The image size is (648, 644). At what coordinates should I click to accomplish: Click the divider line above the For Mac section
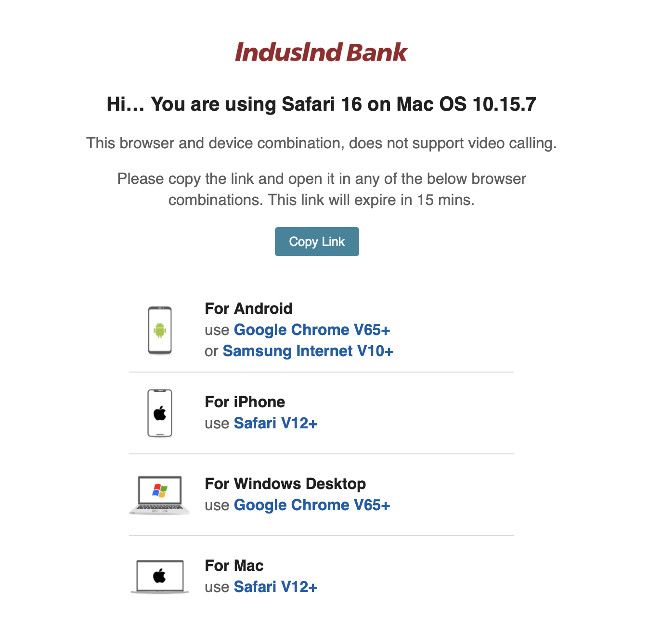[321, 536]
